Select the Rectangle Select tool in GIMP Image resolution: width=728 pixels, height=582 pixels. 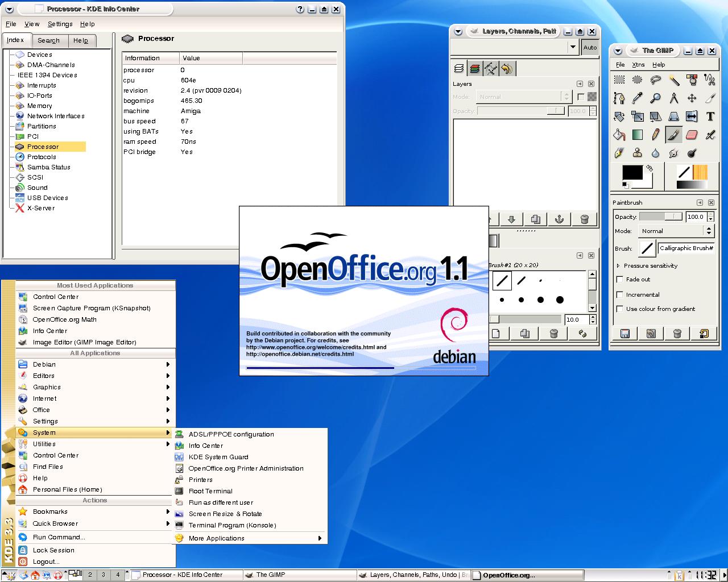click(x=619, y=80)
